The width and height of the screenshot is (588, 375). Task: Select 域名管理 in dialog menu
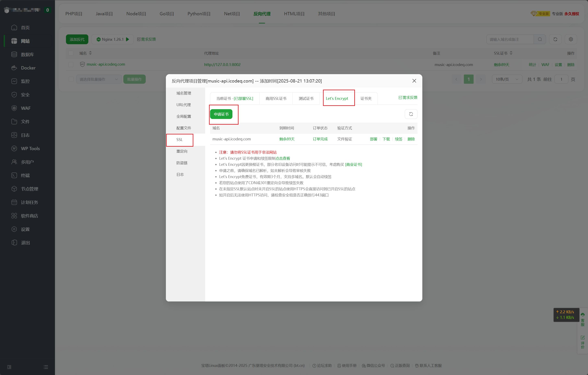184,93
